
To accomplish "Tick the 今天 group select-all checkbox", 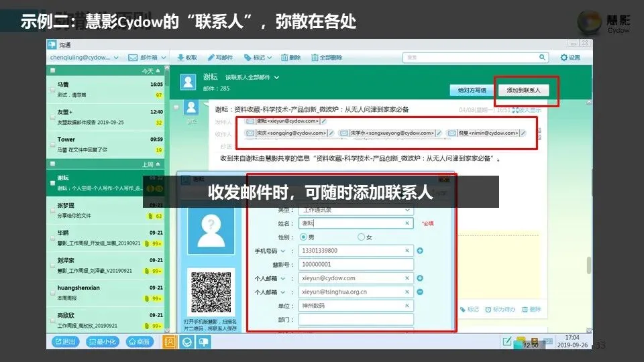I will pyautogui.click(x=52, y=70).
